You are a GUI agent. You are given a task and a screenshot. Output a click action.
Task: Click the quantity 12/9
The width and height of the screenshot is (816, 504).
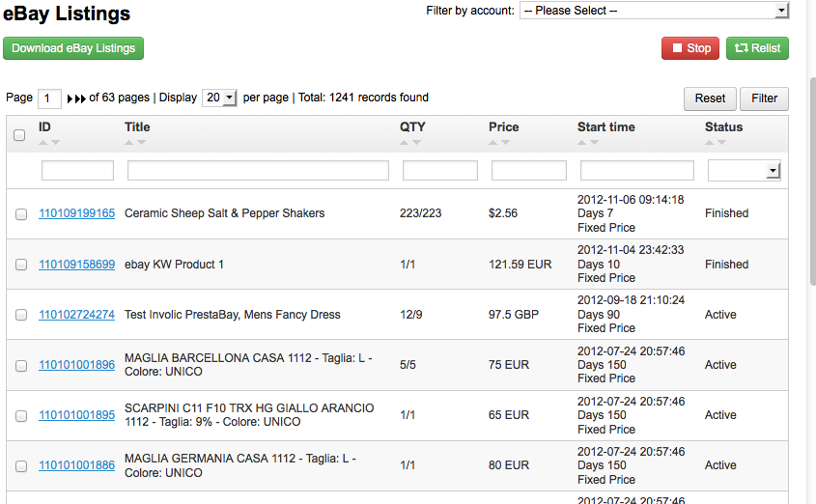coord(411,315)
